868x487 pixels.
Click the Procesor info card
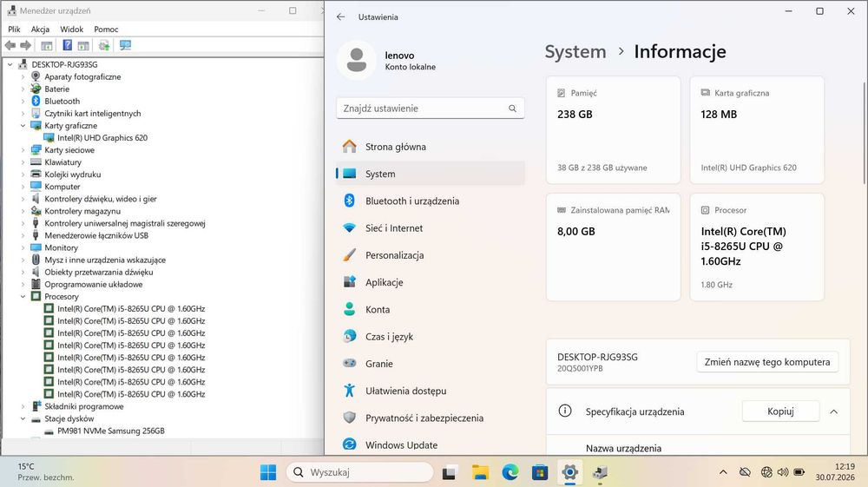[x=757, y=247]
